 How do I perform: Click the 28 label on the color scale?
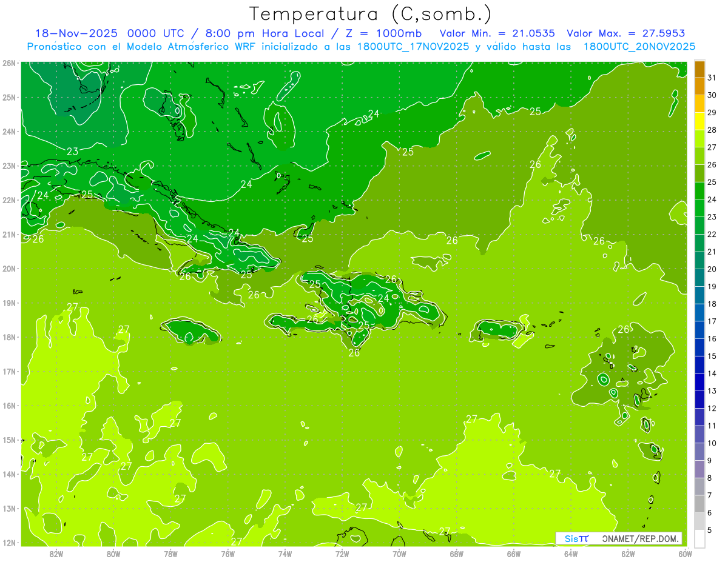[712, 130]
